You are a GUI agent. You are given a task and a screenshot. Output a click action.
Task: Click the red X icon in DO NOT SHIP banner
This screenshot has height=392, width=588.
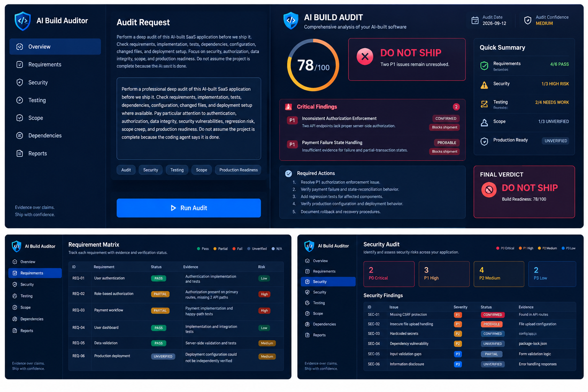pos(365,57)
